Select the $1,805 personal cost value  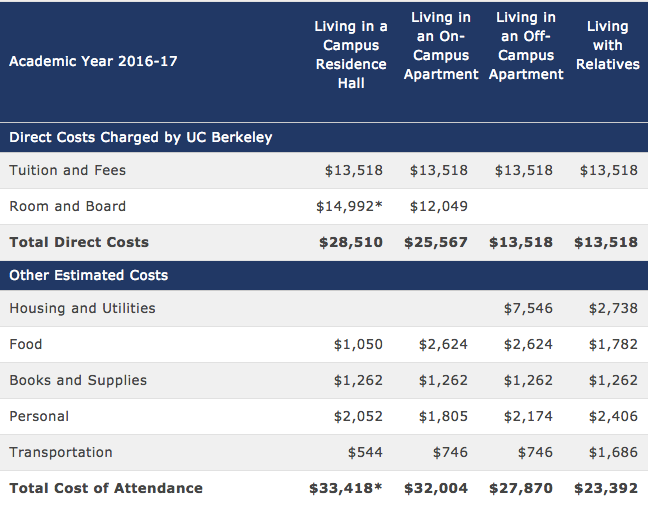coord(443,416)
